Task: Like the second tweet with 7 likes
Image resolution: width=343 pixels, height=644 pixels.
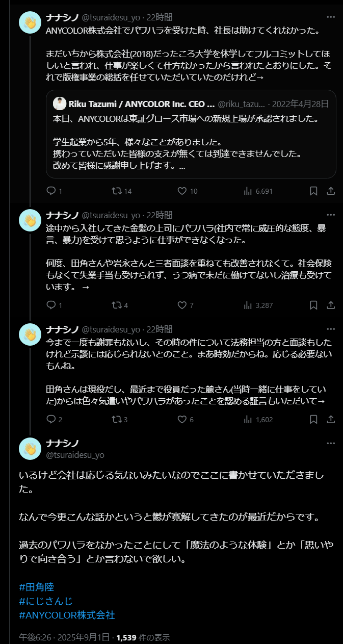Action: (182, 305)
